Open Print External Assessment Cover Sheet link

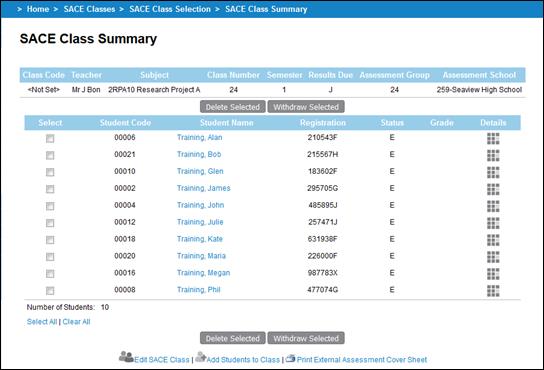(362, 360)
